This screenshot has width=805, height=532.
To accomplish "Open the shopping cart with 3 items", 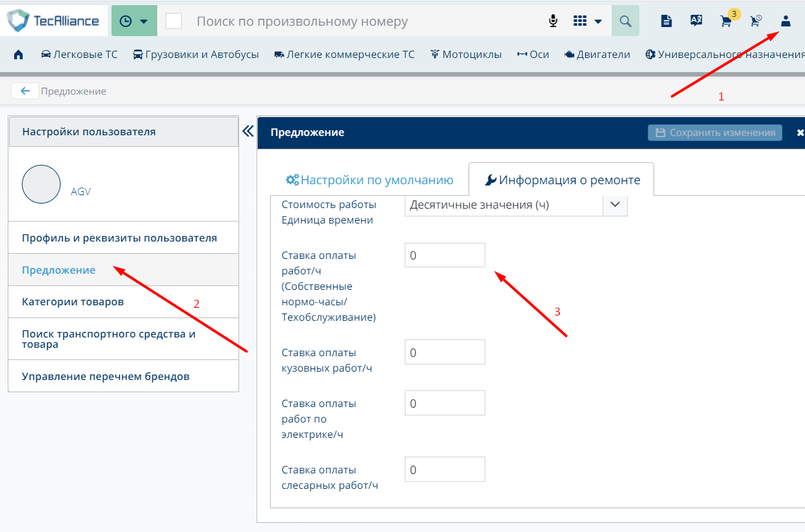I will click(x=726, y=21).
